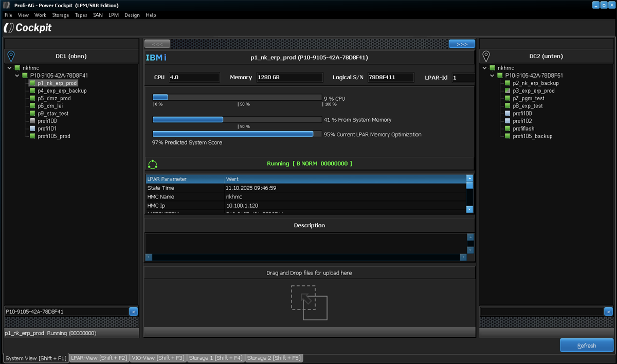Viewport: 617px width, 364px height.
Task: Click the green icon beside p4_exp_erp_backup
Action: click(32, 90)
